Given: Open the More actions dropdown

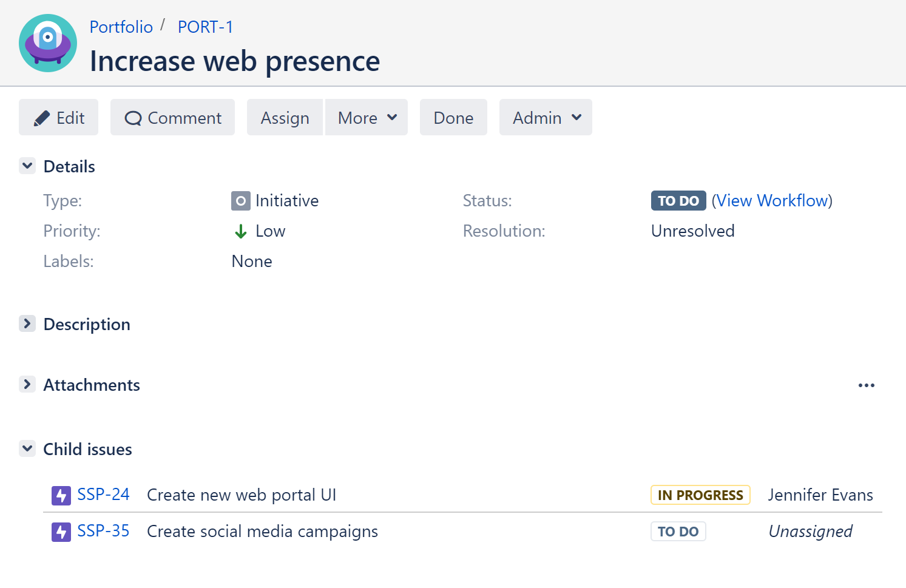Looking at the screenshot, I should 367,118.
